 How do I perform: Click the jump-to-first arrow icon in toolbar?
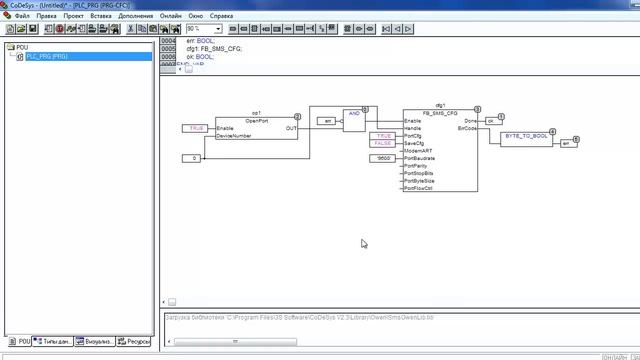[x=386, y=29]
